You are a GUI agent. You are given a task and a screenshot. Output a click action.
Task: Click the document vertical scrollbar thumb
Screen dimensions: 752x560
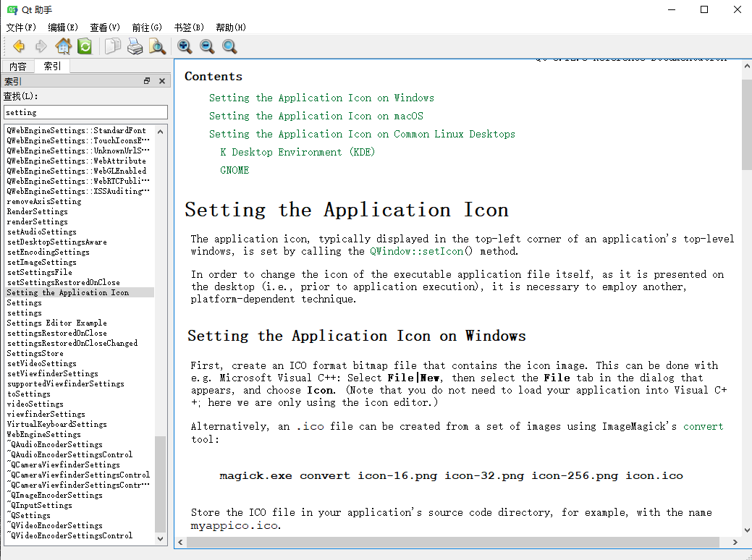click(x=747, y=124)
